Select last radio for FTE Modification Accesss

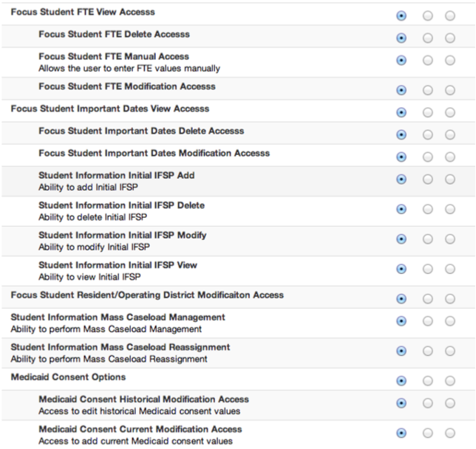(x=450, y=90)
